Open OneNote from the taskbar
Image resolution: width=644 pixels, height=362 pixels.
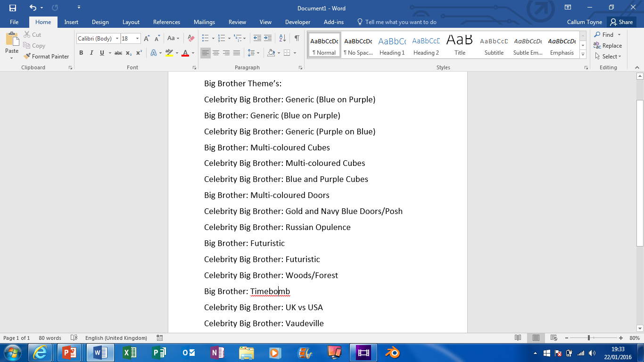tap(217, 353)
